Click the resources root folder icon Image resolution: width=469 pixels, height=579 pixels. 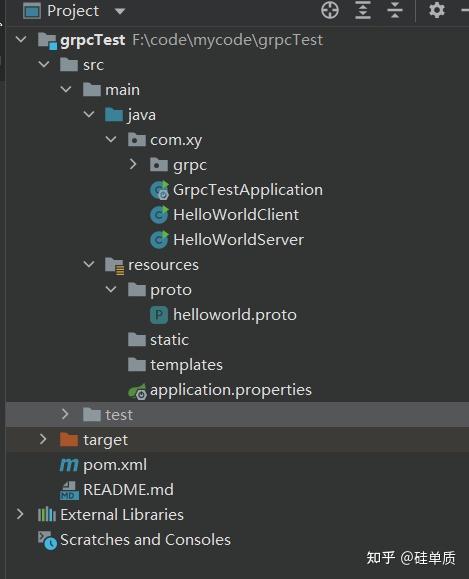114,266
